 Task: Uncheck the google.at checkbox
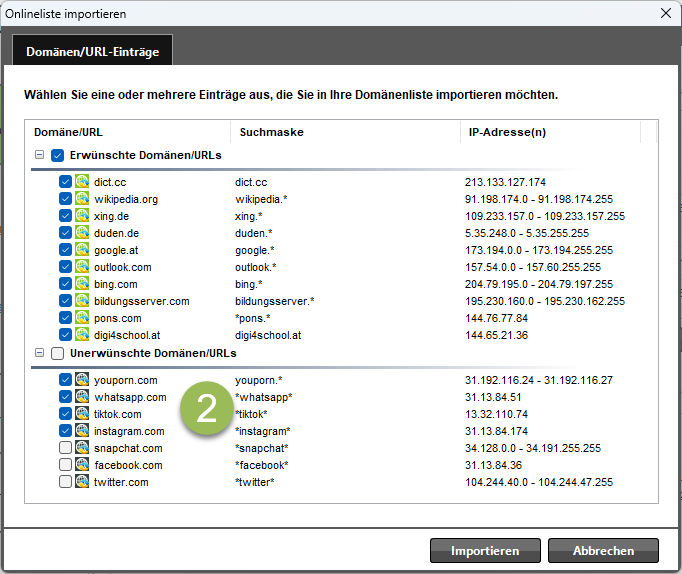pos(65,250)
